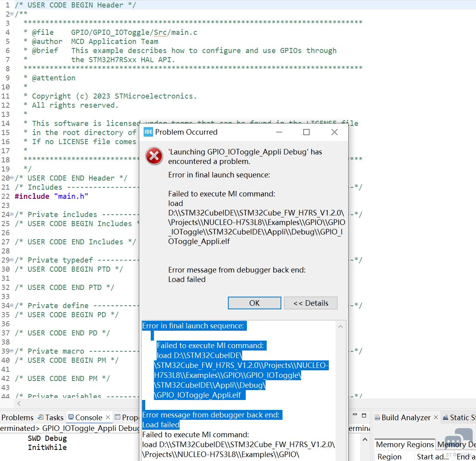Close the Build Analyzer view
Screen dimensions: 476x461
coord(436,417)
